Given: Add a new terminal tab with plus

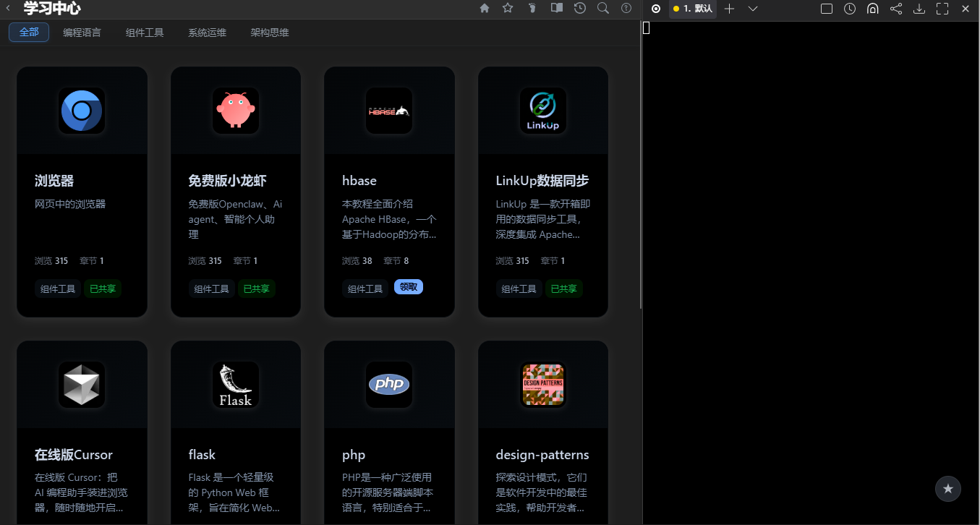Looking at the screenshot, I should [730, 9].
